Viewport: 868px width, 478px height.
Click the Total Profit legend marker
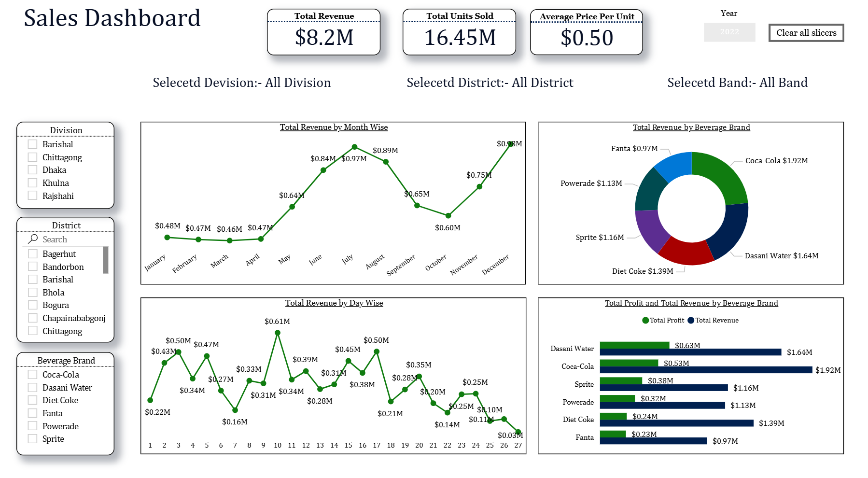point(645,321)
